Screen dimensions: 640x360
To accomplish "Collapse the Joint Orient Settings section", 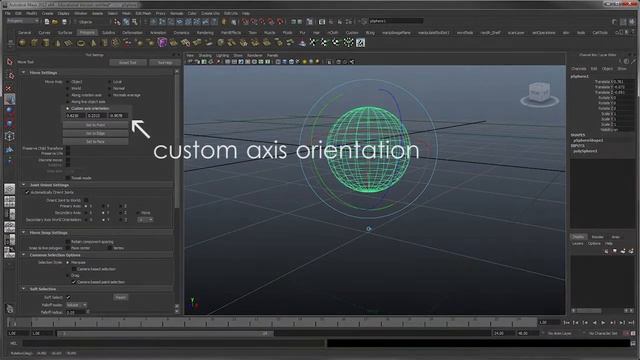I will (x=24, y=185).
